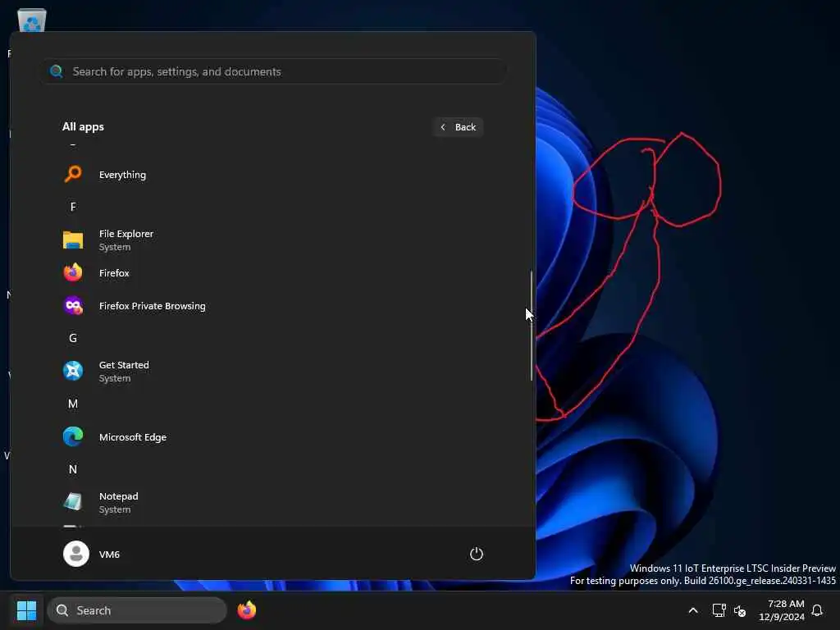Image resolution: width=840 pixels, height=630 pixels.
Task: Open the Microsoft Edge icon
Action: click(x=73, y=437)
